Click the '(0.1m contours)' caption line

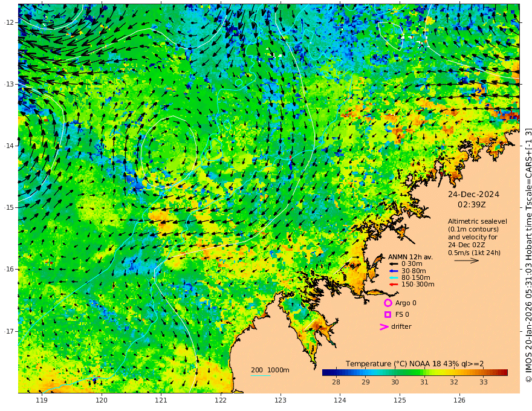(473, 229)
